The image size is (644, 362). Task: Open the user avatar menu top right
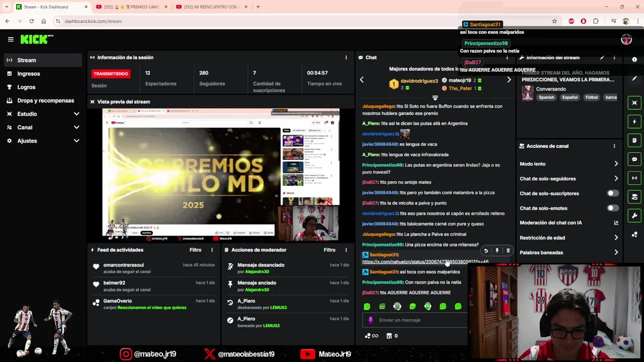coord(626,40)
